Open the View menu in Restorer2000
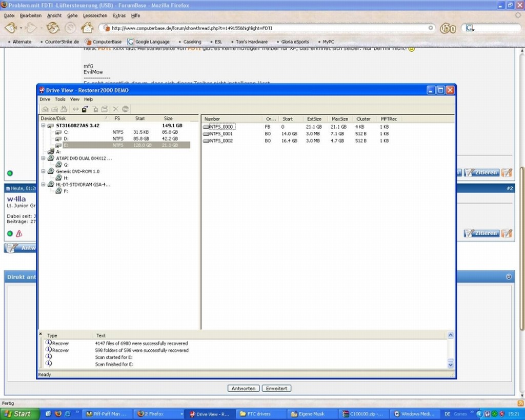525x420 pixels. coord(75,99)
